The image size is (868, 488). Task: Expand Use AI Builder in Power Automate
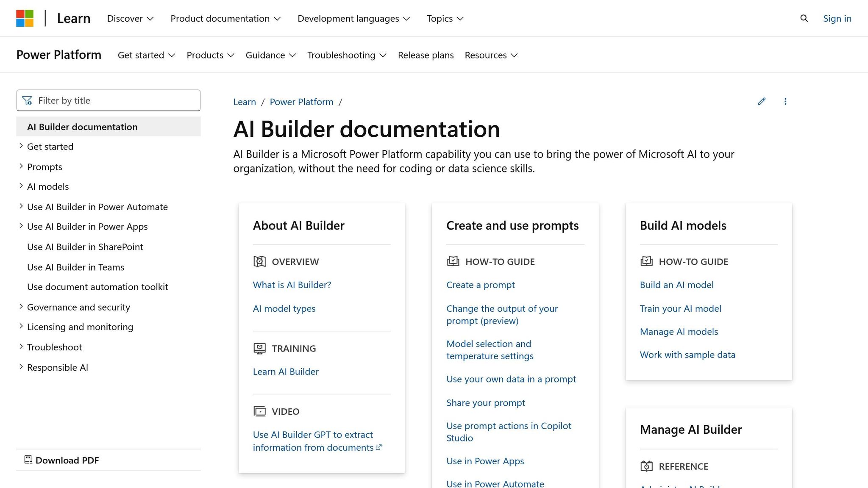[x=21, y=206]
